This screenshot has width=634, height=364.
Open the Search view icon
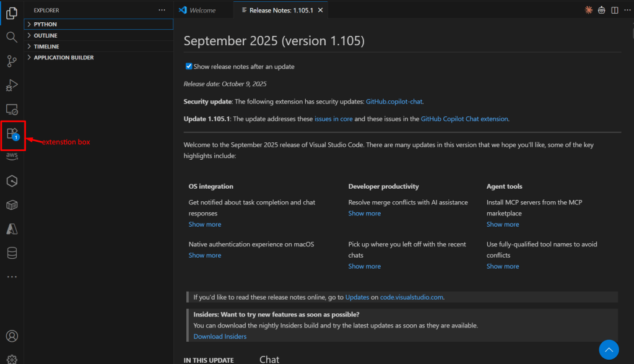tap(12, 37)
